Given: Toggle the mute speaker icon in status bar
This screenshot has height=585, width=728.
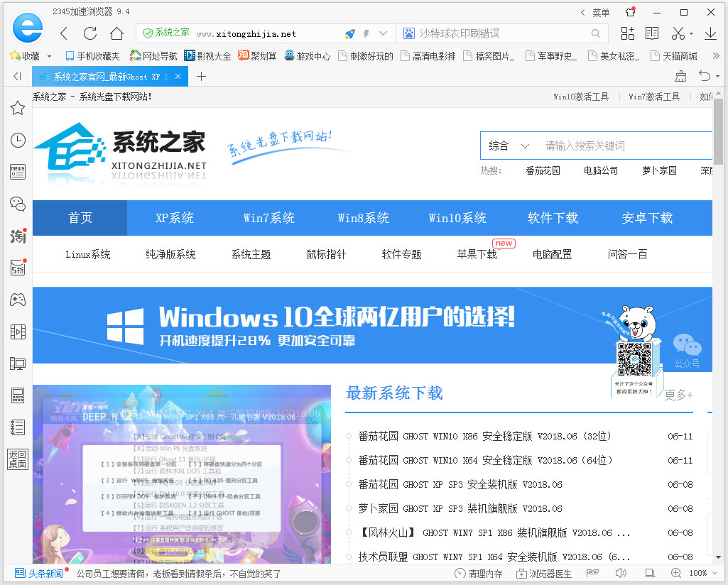Looking at the screenshot, I should point(621,573).
